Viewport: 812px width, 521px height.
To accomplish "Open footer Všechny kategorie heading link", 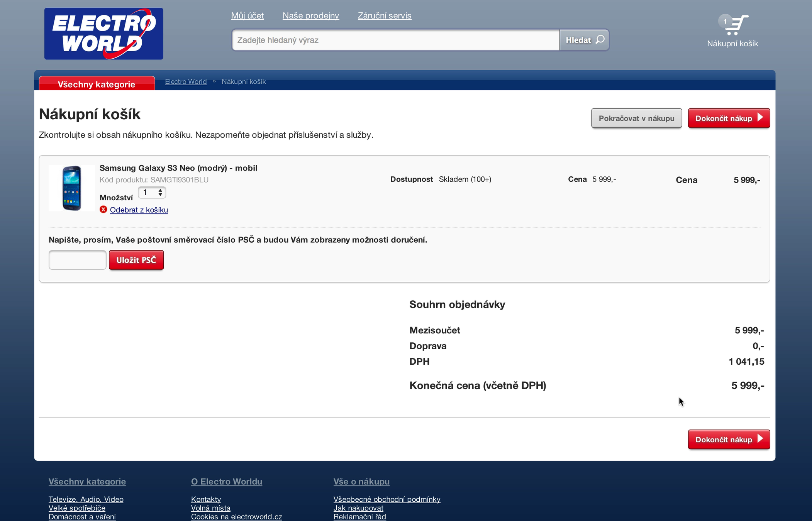I will coord(87,482).
